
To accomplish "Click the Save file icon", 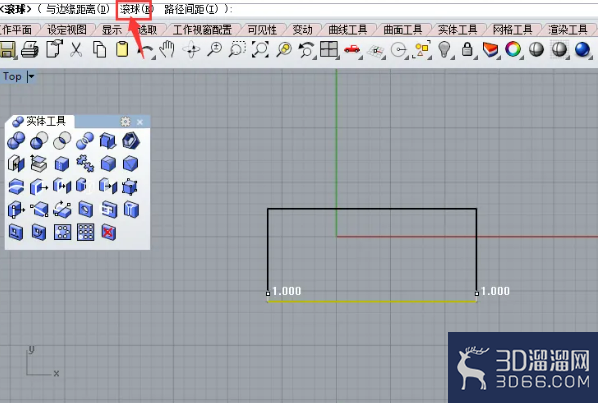I will pyautogui.click(x=7, y=50).
